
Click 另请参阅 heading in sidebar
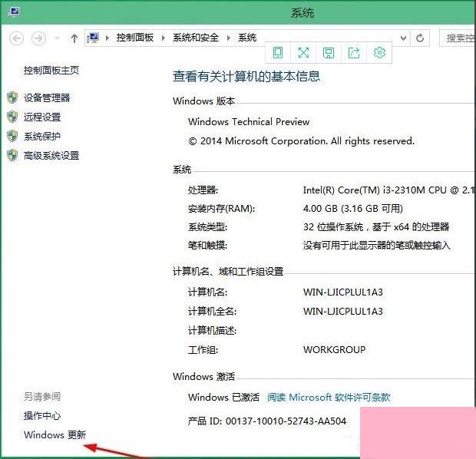[42, 397]
